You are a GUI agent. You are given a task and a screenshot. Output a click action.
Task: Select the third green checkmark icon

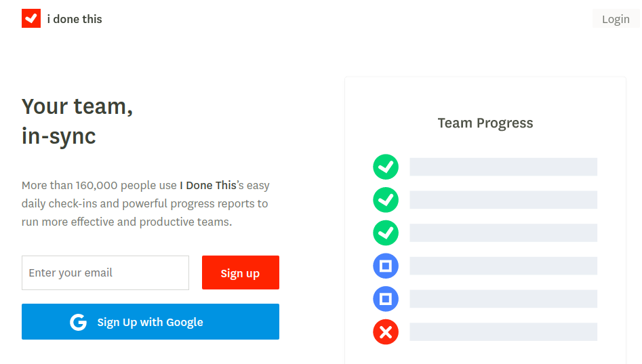[x=386, y=233]
